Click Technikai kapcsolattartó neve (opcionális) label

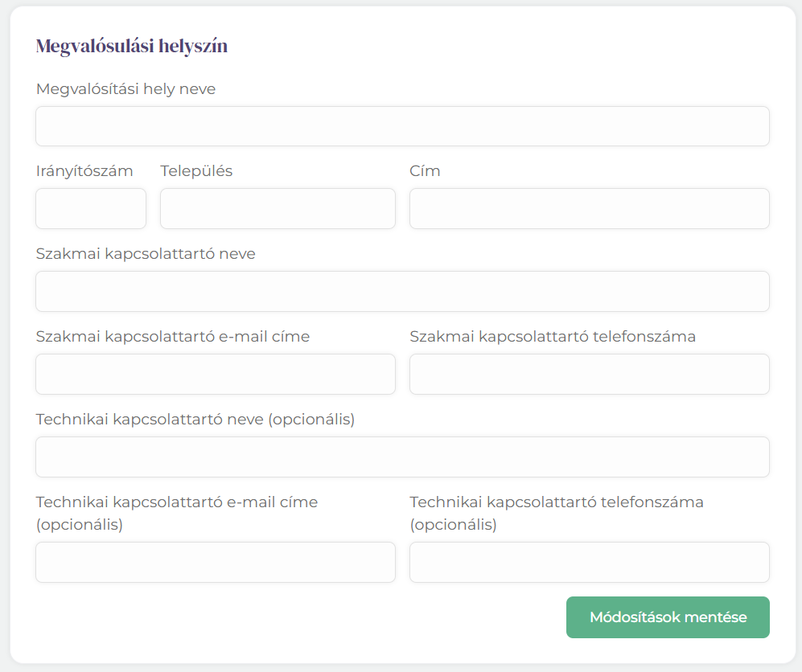[x=195, y=419]
